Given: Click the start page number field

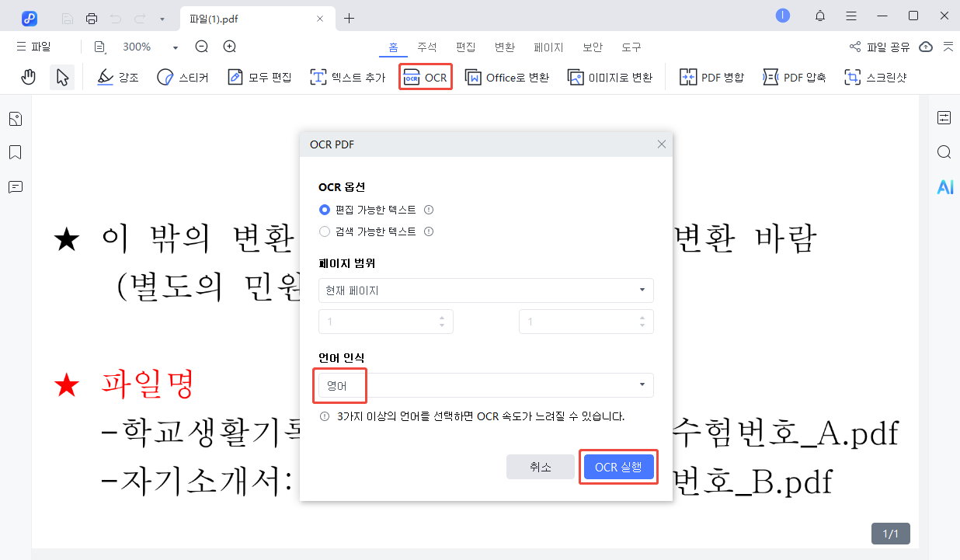Looking at the screenshot, I should point(386,322).
